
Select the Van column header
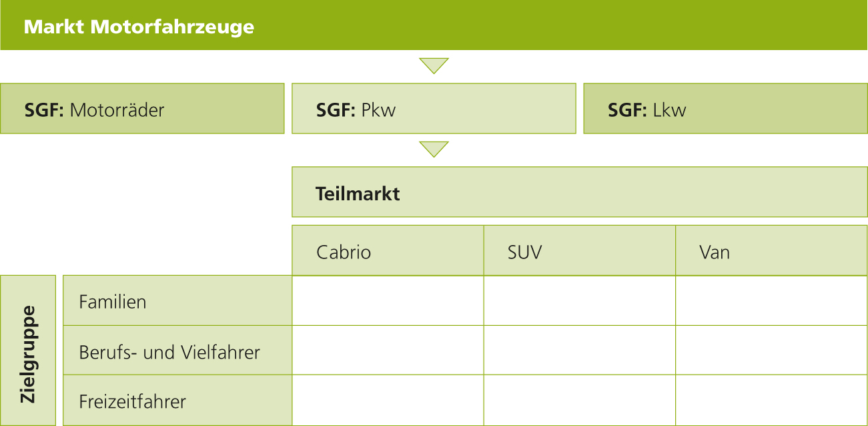coord(771,251)
